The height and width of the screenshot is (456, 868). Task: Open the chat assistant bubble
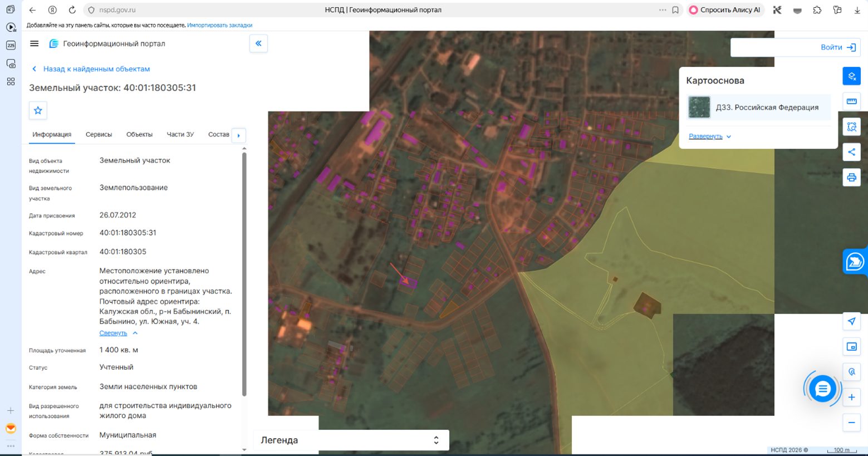[822, 389]
